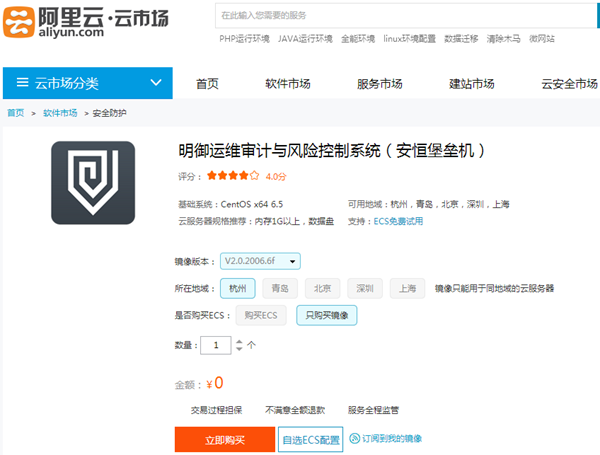
Task: Click the 4.0分 rating score
Action: click(276, 176)
